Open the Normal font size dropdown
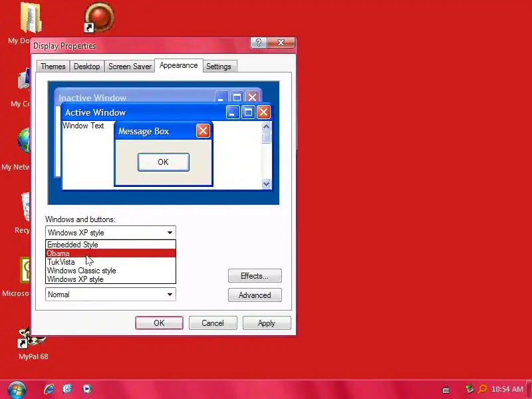 click(110, 294)
